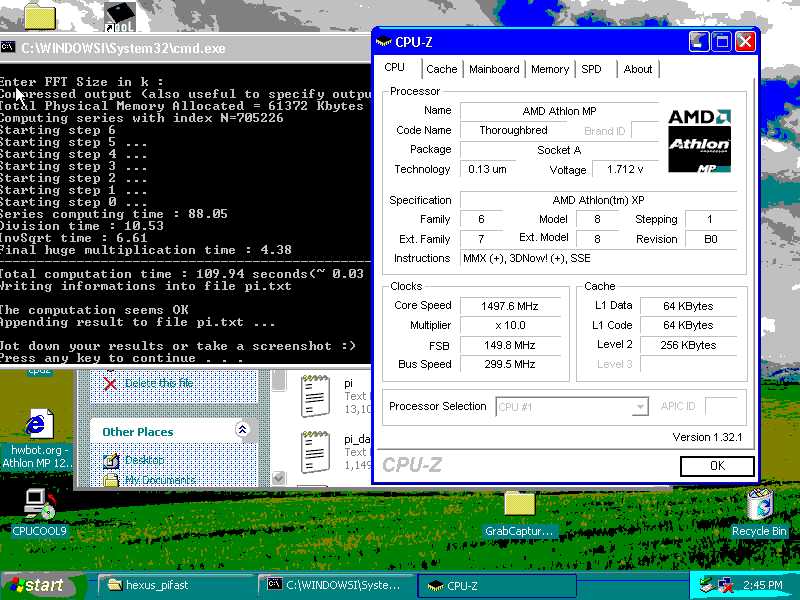This screenshot has height=600, width=800.
Task: Go to the SPD tab
Action: (x=591, y=69)
